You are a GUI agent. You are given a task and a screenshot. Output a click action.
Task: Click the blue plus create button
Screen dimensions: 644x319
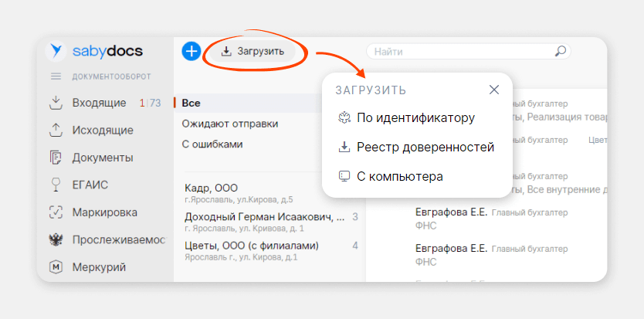click(192, 51)
